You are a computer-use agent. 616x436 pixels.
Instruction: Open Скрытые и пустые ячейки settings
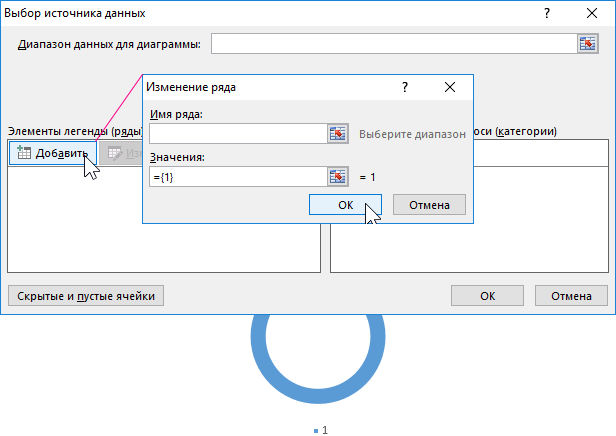pos(85,296)
